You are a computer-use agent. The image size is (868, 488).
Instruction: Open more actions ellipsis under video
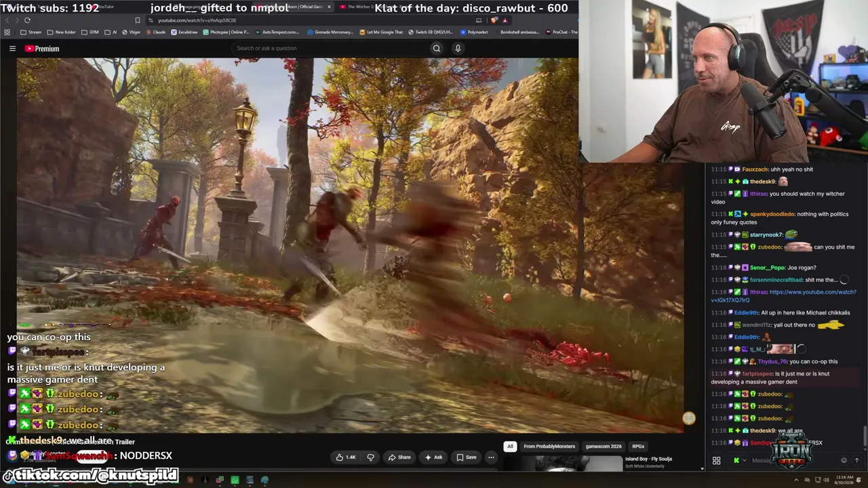[x=491, y=457]
